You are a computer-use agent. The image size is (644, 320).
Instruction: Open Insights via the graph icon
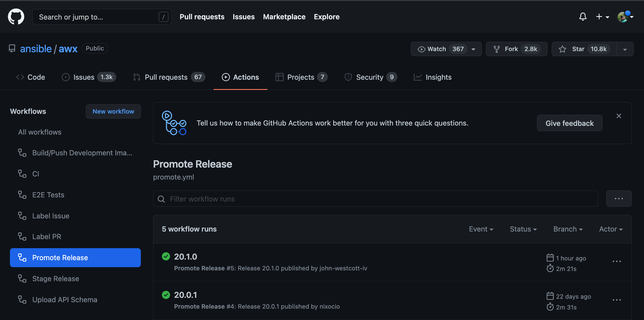[x=418, y=77]
